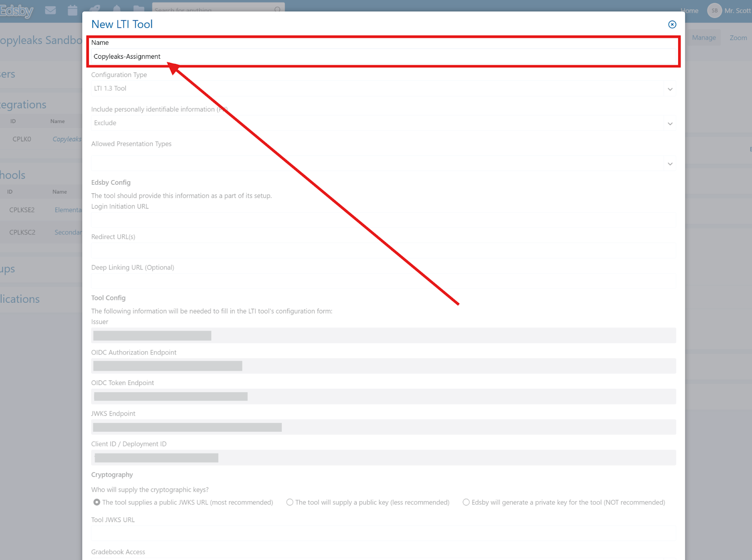Image resolution: width=752 pixels, height=560 pixels.
Task: Click the 'Gradebook Access' label
Action: pos(118,552)
